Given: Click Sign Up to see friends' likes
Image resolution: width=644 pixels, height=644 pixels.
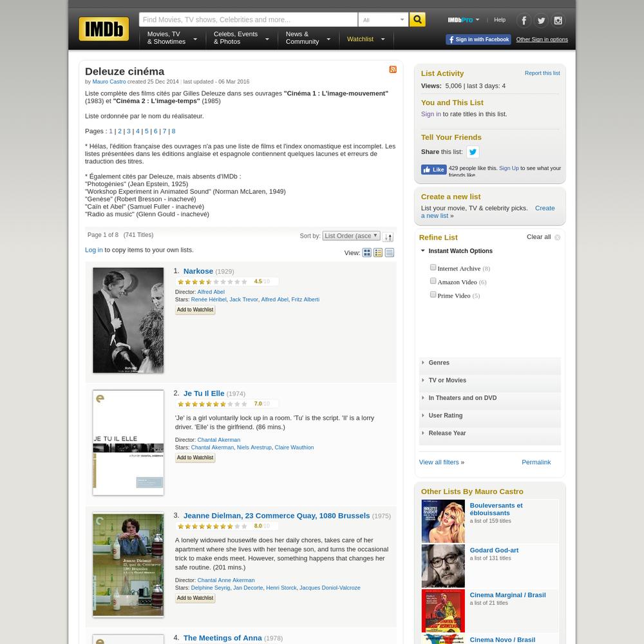Looking at the screenshot, I should pyautogui.click(x=509, y=168).
